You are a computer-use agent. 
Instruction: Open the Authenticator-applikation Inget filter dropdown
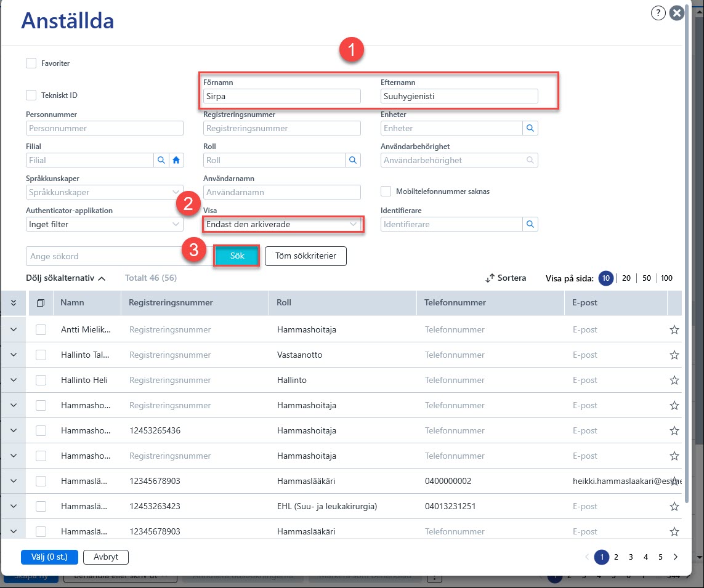105,224
